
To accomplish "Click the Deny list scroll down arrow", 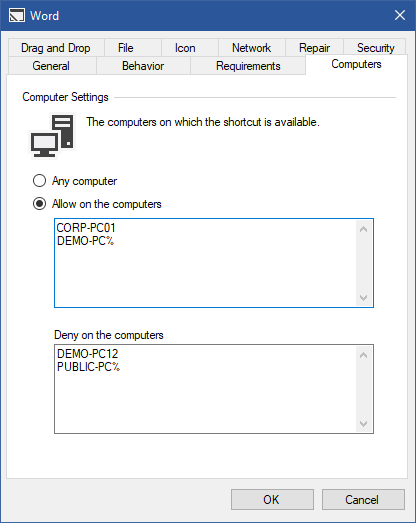I will (364, 423).
